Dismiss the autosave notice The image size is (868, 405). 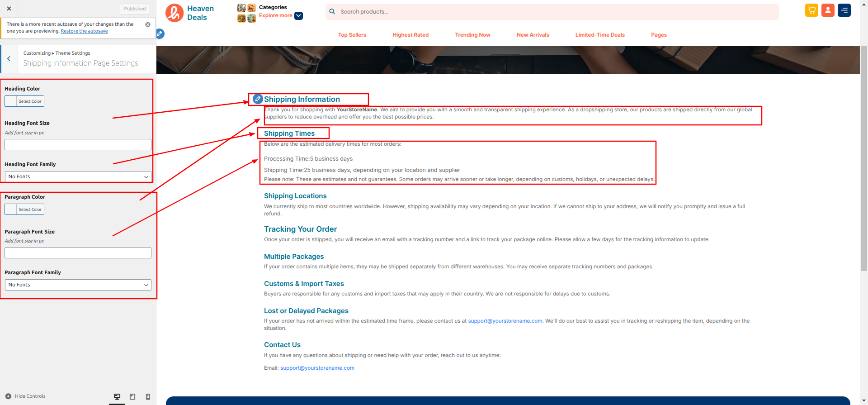tap(148, 24)
